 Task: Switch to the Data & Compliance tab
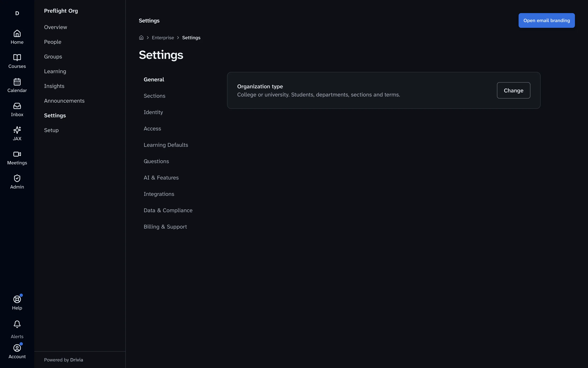168,210
